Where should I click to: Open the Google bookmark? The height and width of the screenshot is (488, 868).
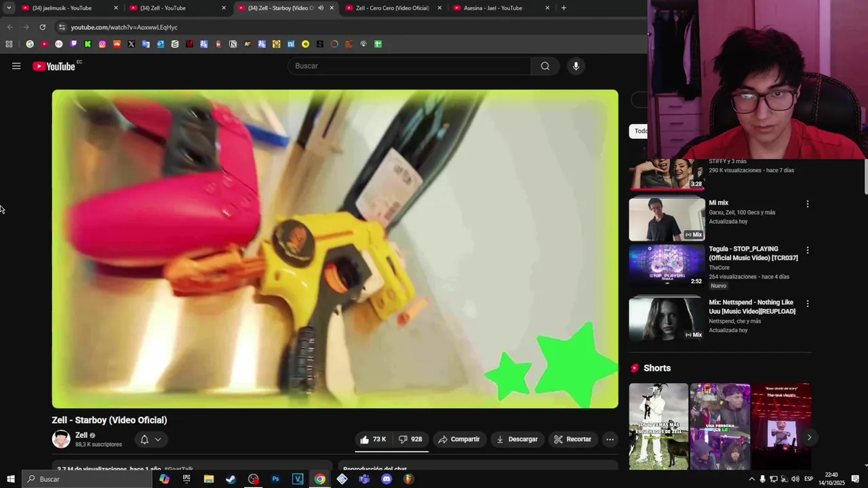(30, 44)
